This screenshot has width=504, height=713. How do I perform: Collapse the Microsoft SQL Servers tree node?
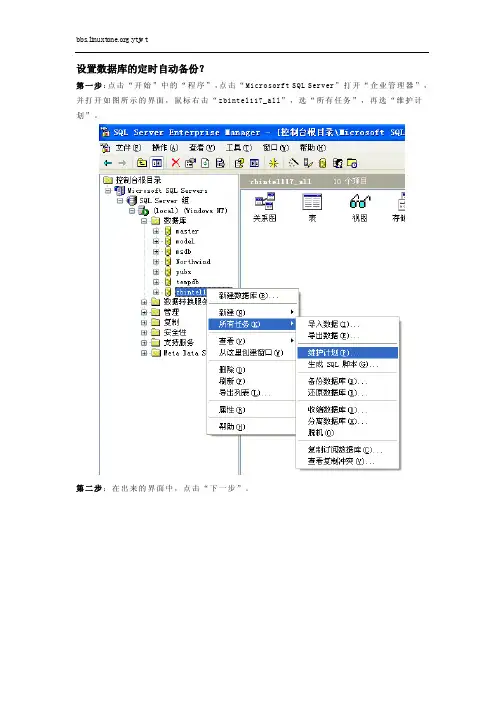108,191
